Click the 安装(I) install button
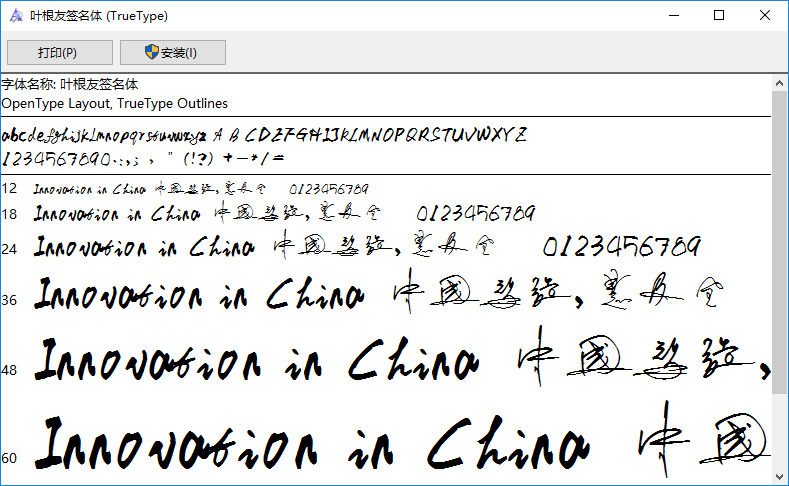This screenshot has width=789, height=486. click(x=173, y=52)
